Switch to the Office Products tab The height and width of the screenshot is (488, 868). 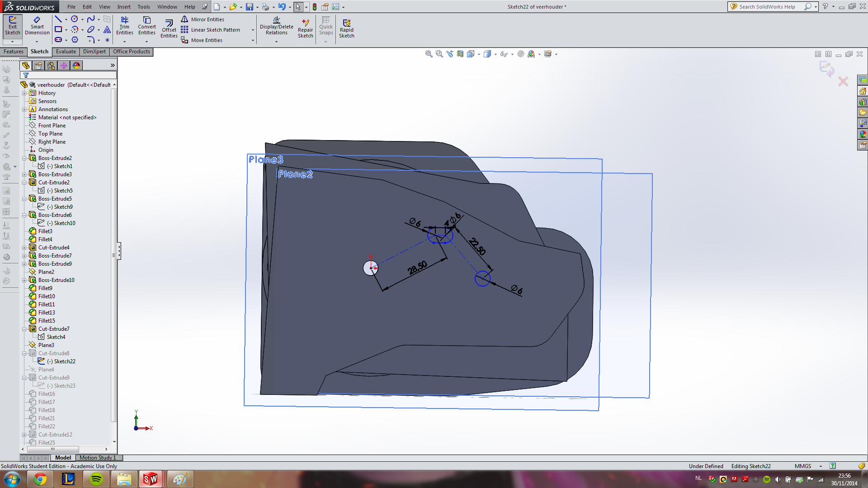tap(132, 52)
